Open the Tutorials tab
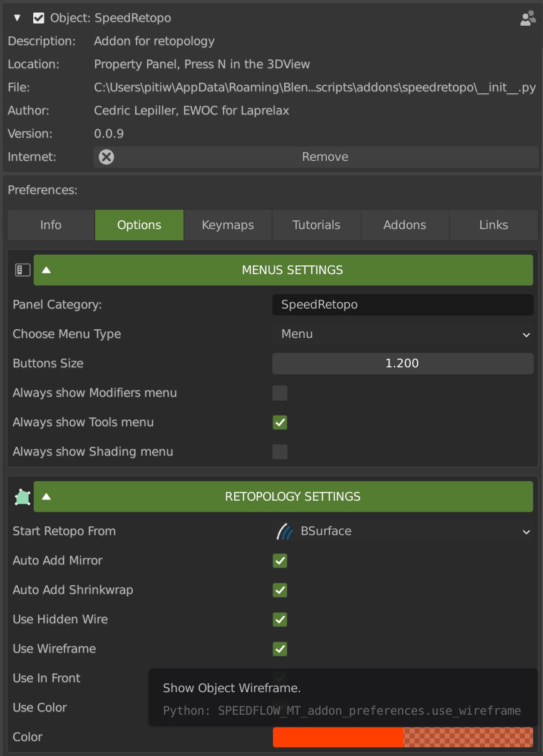The width and height of the screenshot is (543, 756). click(x=316, y=225)
